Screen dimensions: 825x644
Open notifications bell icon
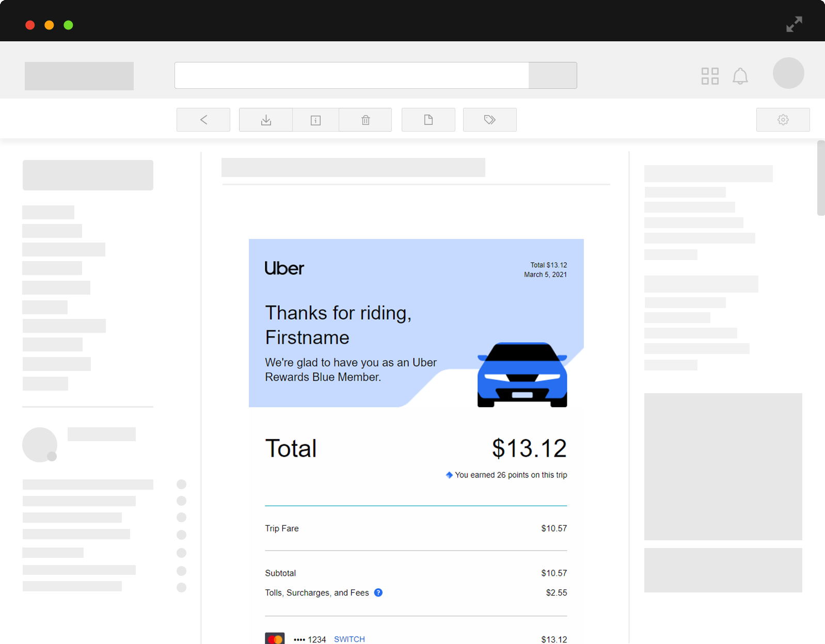coord(740,76)
